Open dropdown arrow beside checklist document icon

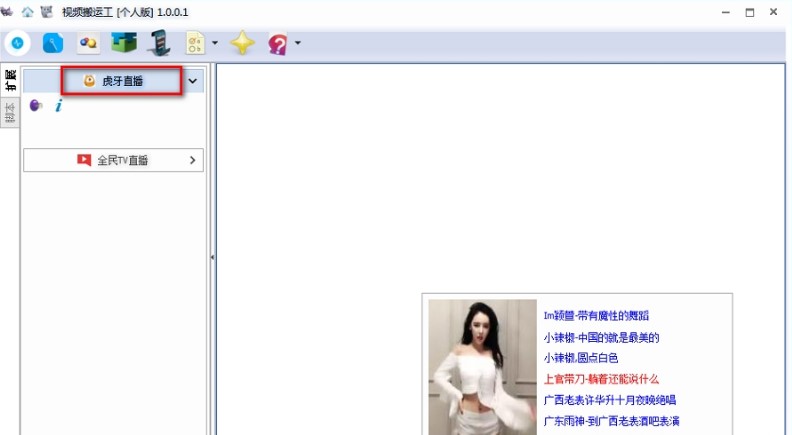tap(215, 43)
